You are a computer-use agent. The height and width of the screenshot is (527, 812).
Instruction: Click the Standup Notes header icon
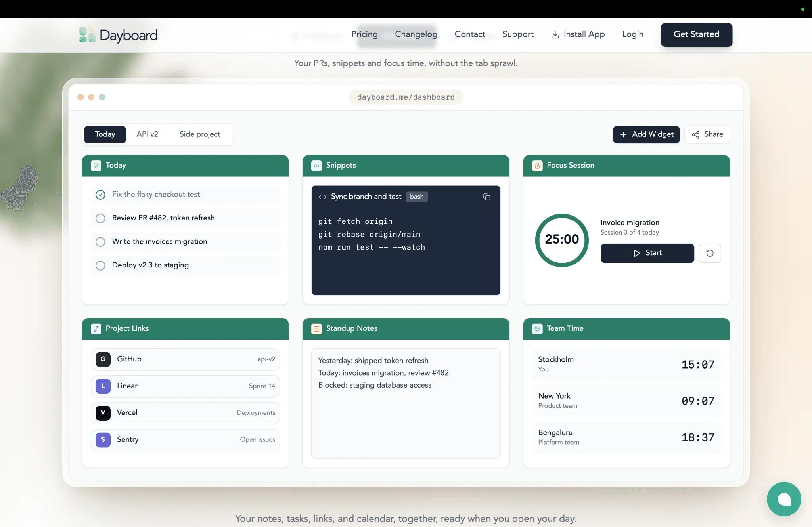pos(316,329)
